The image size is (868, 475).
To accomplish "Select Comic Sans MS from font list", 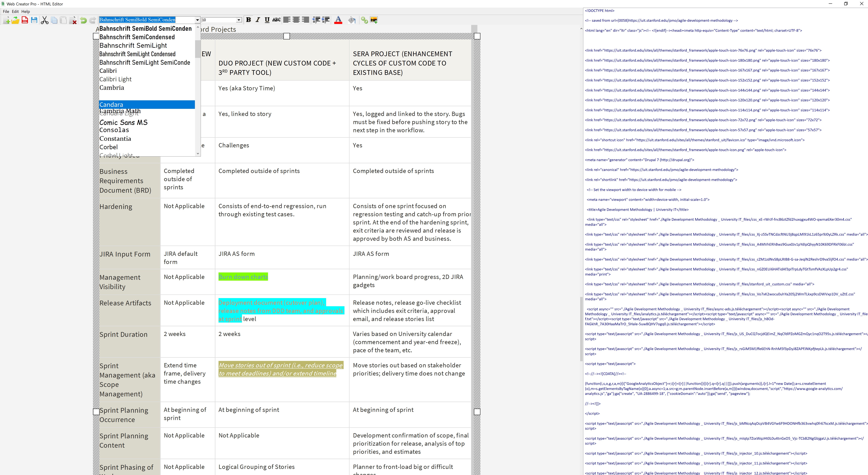I will point(123,123).
